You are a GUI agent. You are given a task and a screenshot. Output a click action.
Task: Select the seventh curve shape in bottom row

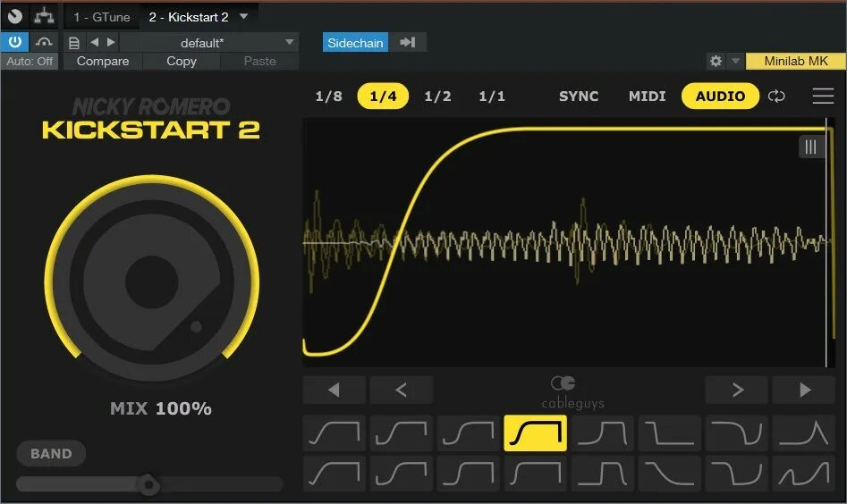tap(737, 474)
